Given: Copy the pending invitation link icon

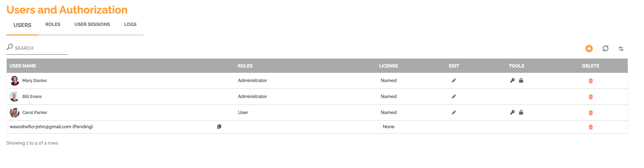Looking at the screenshot, I should pos(219,126).
